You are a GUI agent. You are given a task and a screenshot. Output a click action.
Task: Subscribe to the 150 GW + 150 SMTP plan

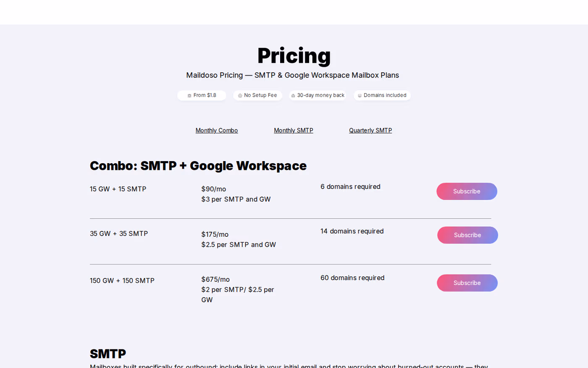pos(467,283)
